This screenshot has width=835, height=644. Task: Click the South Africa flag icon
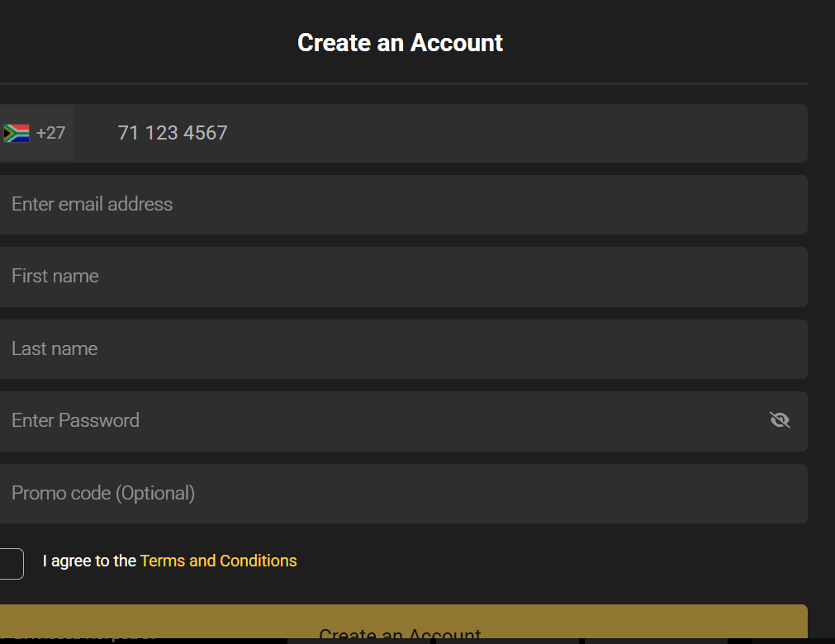(17, 133)
